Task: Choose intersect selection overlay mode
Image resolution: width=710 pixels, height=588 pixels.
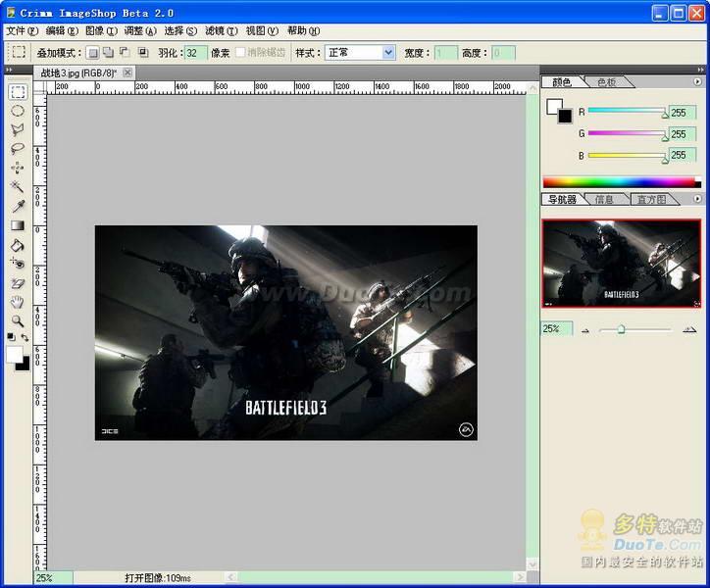Action: (142, 53)
